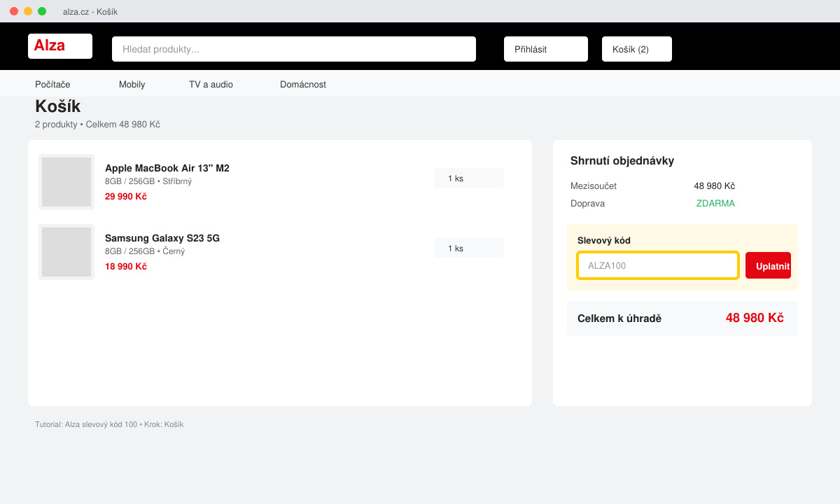The width and height of the screenshot is (840, 504).
Task: Click the Košík page heading
Action: 58,106
